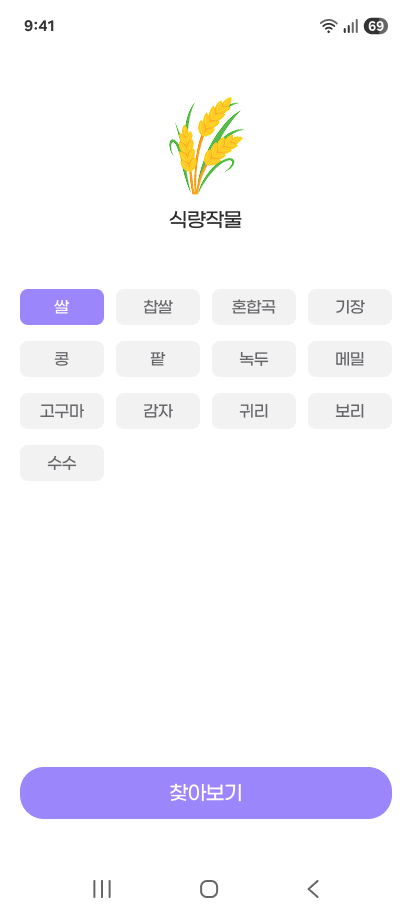Select the 고구마 chip
412x917 pixels.
[x=62, y=411]
